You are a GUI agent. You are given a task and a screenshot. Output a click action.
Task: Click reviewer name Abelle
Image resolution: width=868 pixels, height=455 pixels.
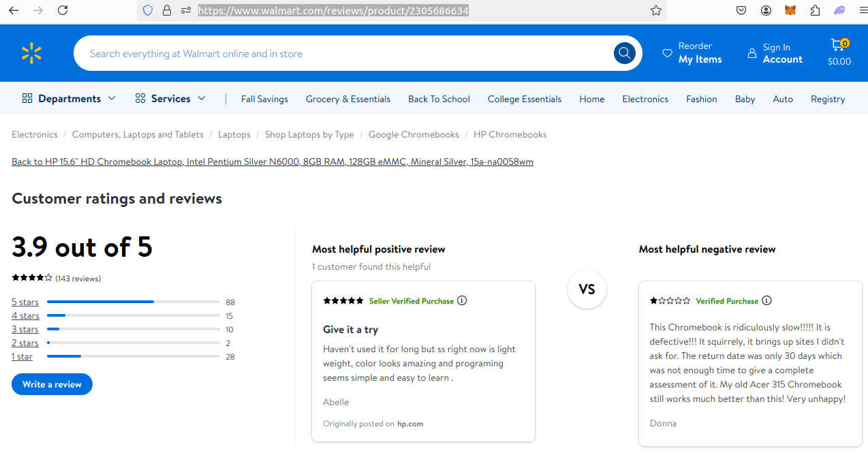tap(336, 403)
